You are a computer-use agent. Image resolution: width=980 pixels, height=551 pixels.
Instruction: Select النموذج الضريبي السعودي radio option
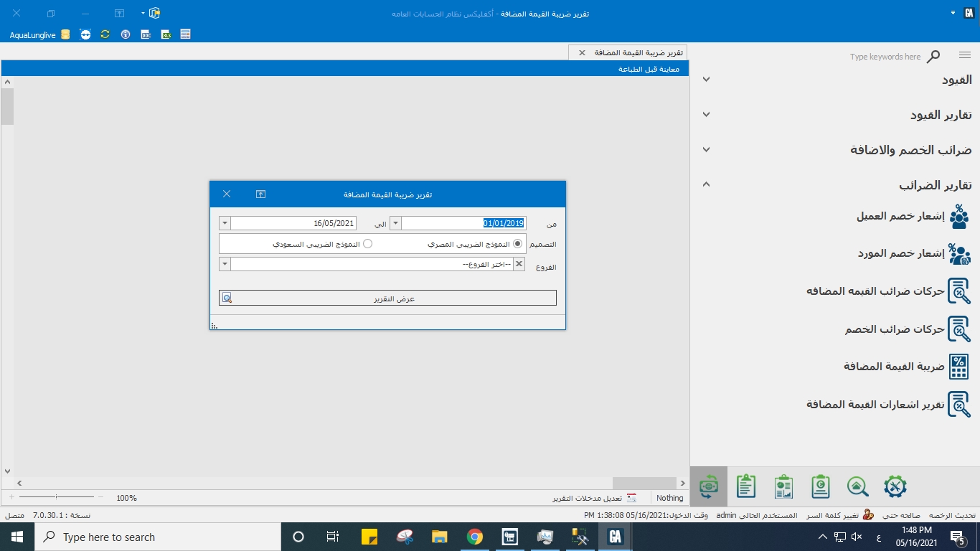[x=368, y=244]
